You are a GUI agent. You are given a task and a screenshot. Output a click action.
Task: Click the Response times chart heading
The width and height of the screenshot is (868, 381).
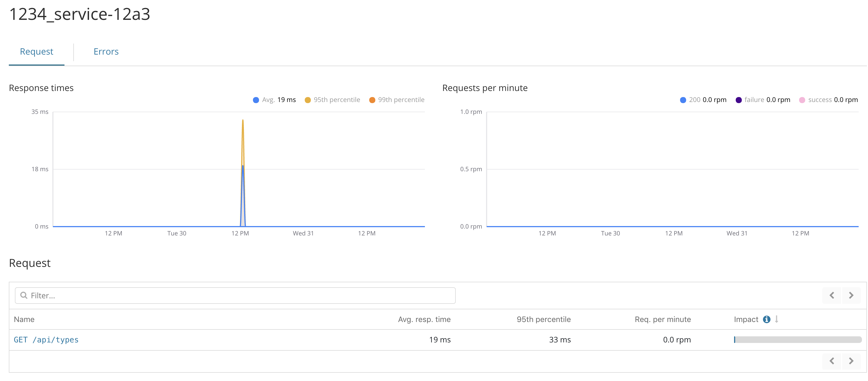point(41,88)
